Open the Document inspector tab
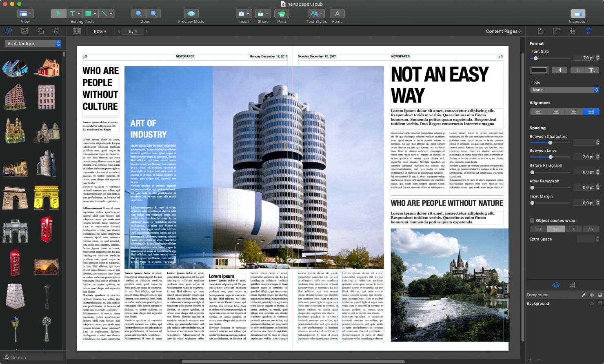 pyautogui.click(x=540, y=31)
